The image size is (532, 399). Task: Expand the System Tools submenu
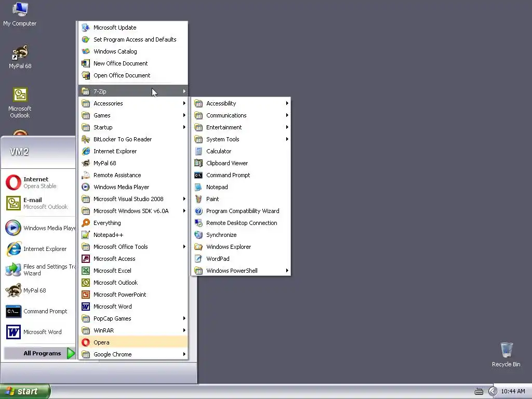241,139
